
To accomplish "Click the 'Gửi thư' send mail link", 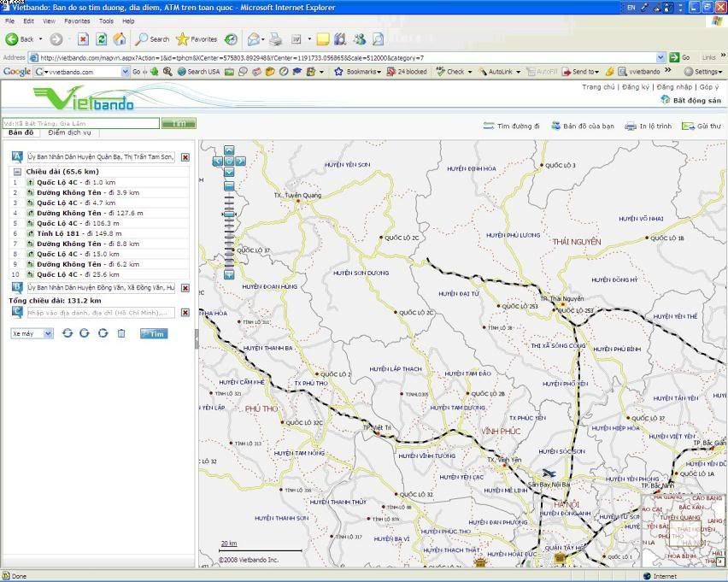I will pos(702,126).
